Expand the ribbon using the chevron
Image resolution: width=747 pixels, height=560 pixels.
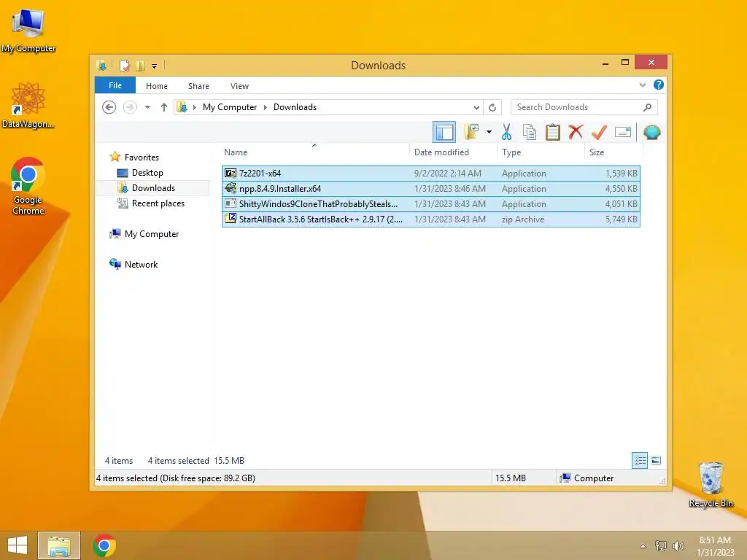[x=642, y=85]
